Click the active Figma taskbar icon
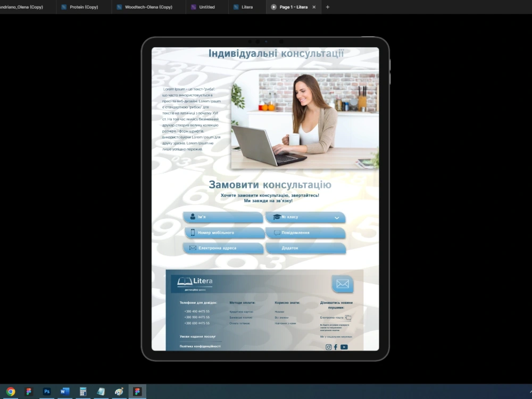The image size is (532, 399). [x=137, y=392]
